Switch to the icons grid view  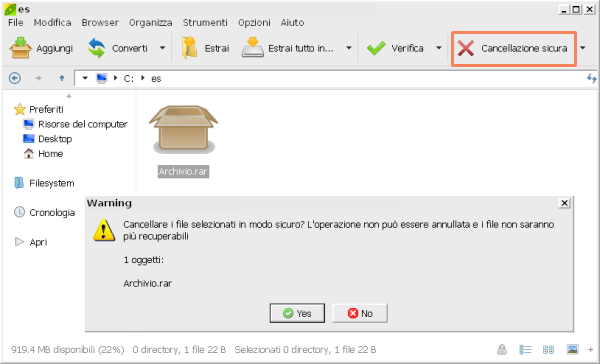[x=548, y=349]
